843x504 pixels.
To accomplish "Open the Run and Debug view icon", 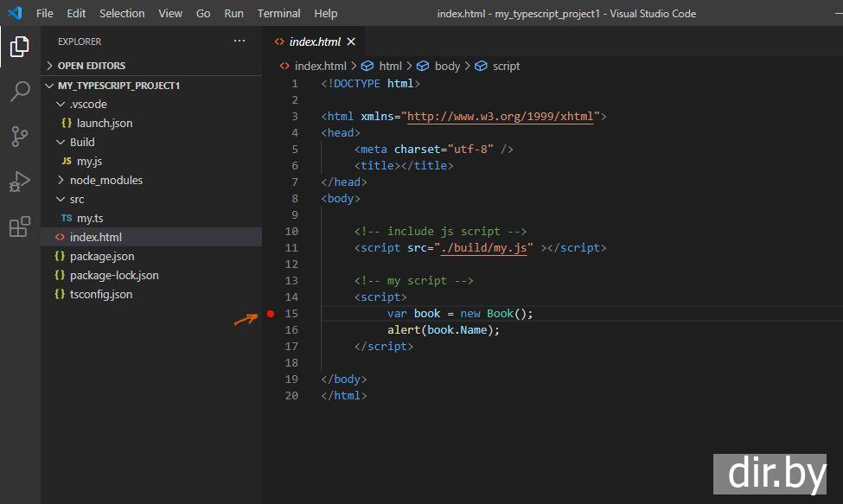I will 19,182.
